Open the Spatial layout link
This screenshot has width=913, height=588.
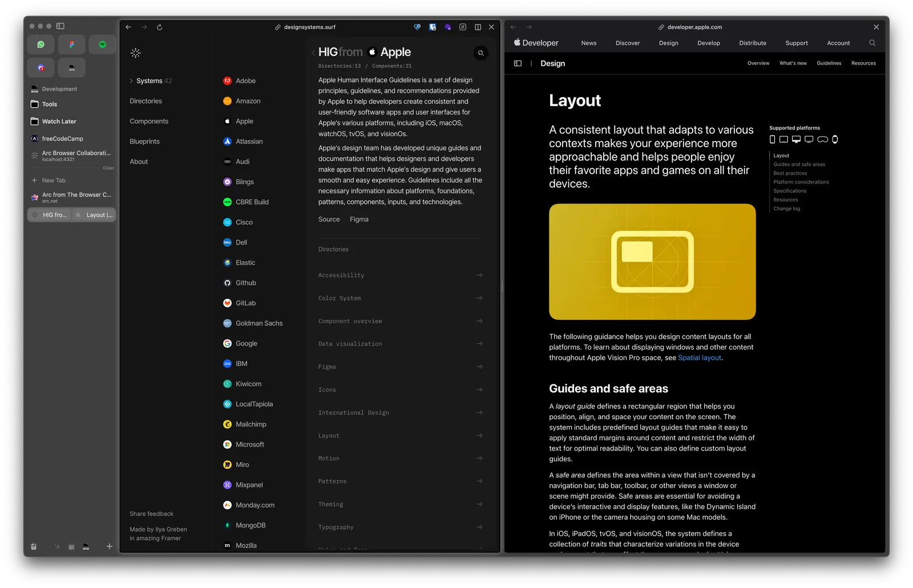coord(699,358)
